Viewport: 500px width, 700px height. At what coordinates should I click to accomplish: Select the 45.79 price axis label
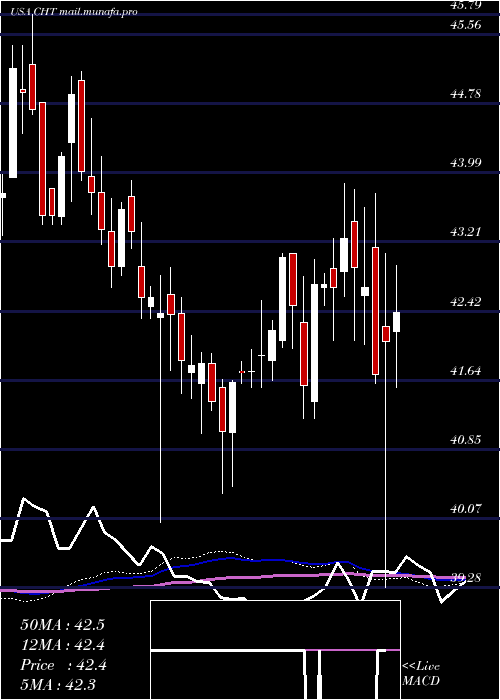pos(466,5)
